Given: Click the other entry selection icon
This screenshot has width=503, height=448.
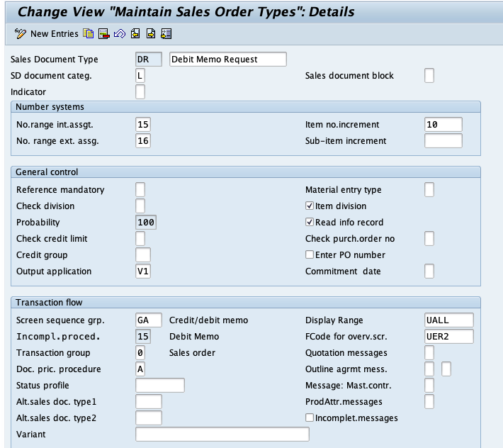Looking at the screenshot, I should (x=166, y=34).
